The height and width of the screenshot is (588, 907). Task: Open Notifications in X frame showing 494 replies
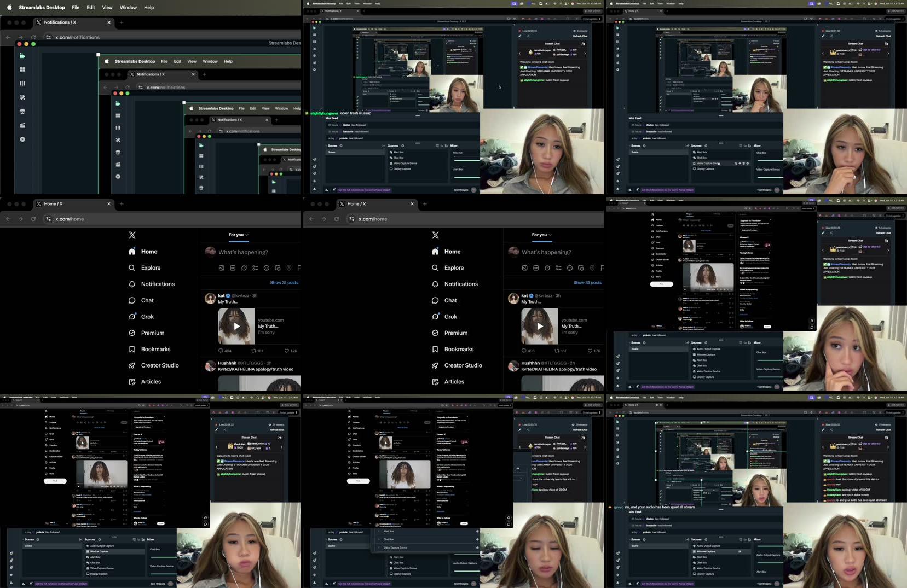[x=152, y=284]
